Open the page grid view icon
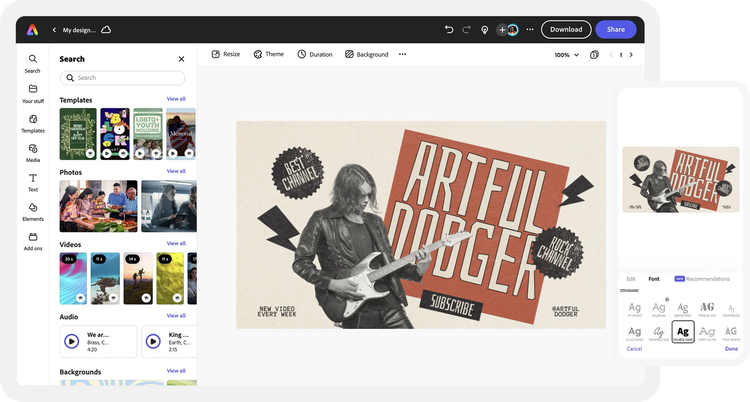750x402 pixels. (x=594, y=55)
